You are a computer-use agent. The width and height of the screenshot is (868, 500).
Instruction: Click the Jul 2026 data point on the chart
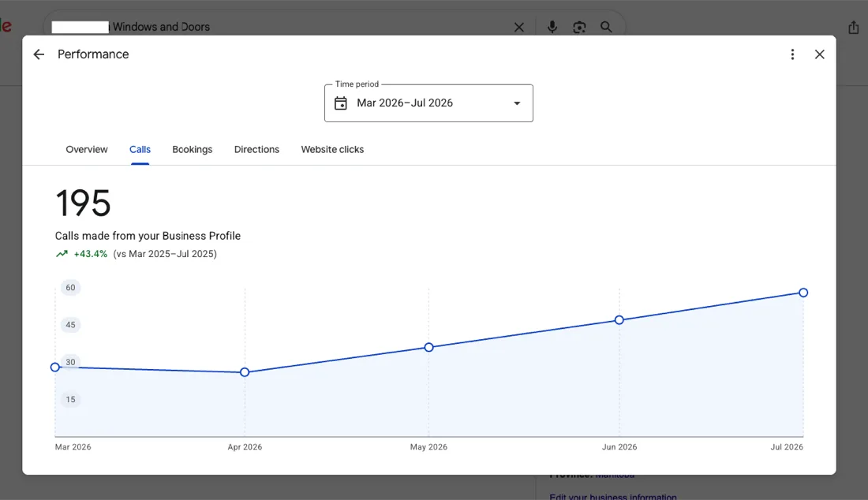(x=803, y=293)
